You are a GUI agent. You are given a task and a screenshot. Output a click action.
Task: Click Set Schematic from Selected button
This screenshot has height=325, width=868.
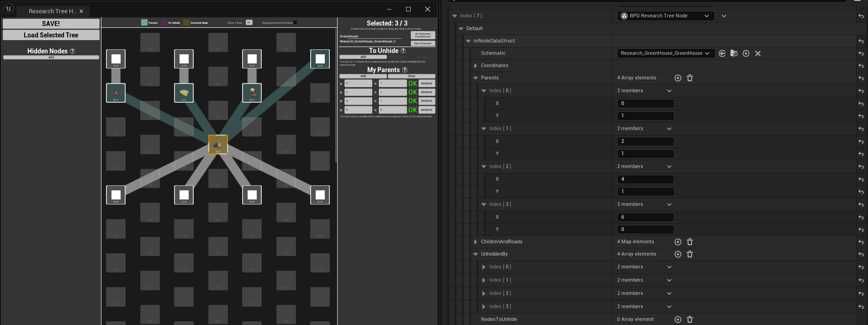423,35
